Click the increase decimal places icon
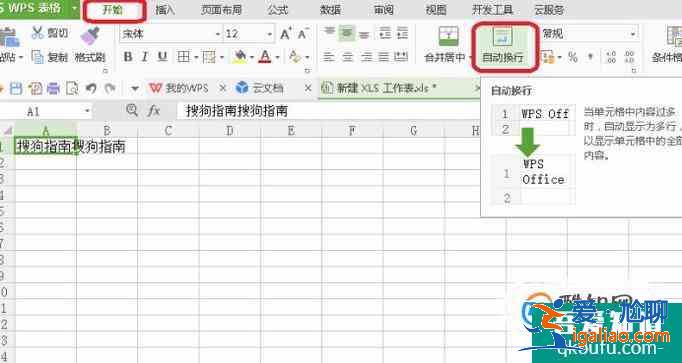The height and width of the screenshot is (363, 682). [611, 57]
